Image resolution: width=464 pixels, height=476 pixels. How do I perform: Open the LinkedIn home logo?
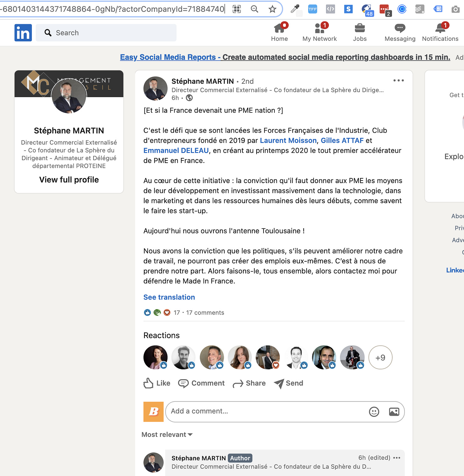point(23,33)
